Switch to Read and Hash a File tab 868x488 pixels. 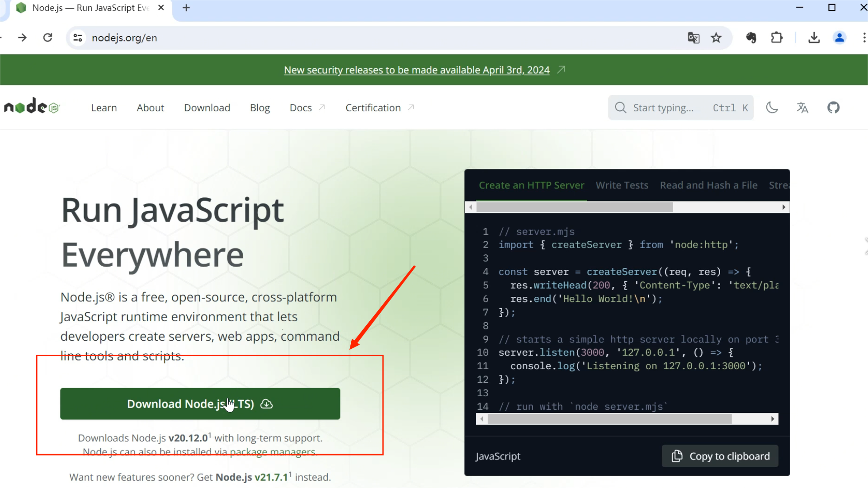tap(708, 185)
